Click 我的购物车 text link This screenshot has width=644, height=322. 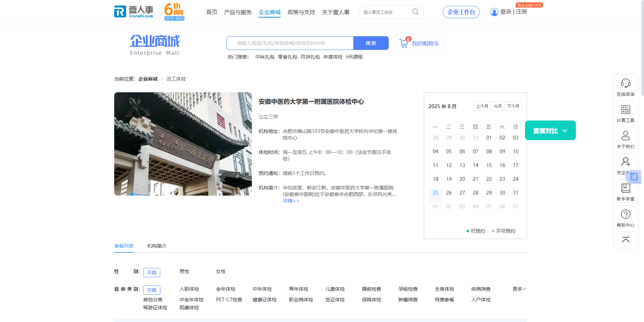426,43
